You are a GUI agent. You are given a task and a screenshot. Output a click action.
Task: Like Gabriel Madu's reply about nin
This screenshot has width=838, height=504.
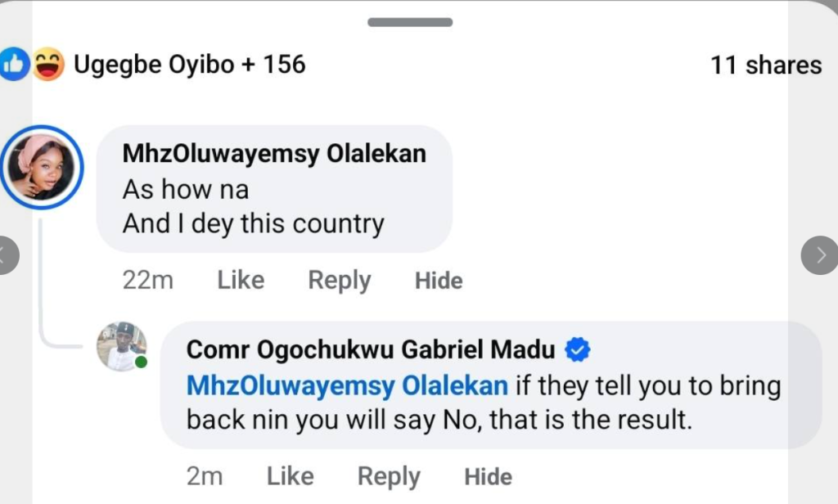point(291,476)
